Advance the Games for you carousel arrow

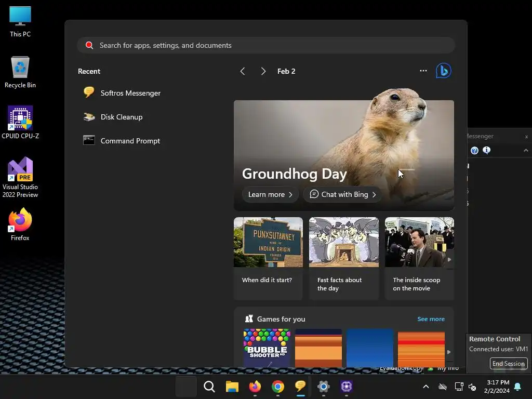point(449,352)
